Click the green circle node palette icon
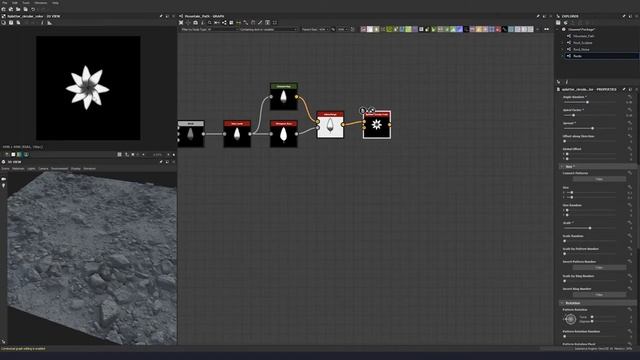Screen dimensions: 640x360 click(x=389, y=29)
